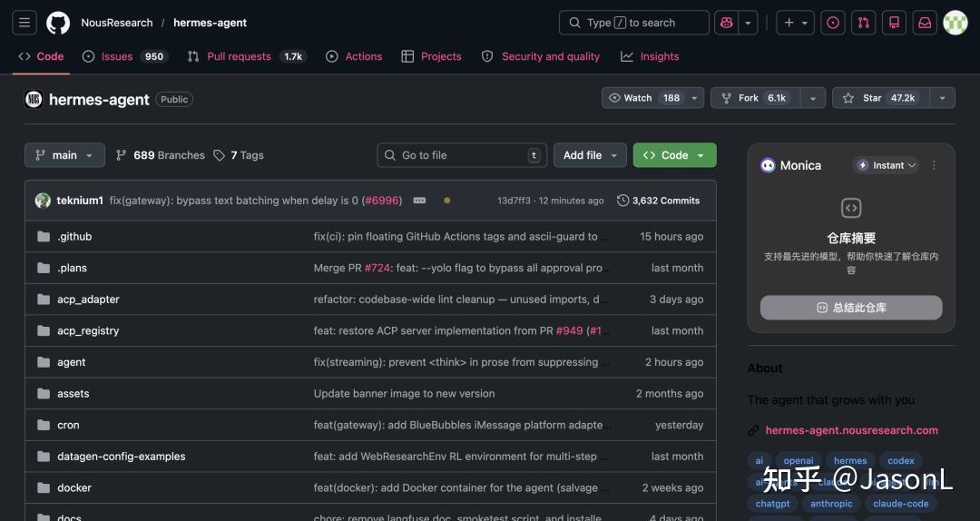Open the pull requests shortcut icon in header
The width and height of the screenshot is (980, 521).
(863, 23)
